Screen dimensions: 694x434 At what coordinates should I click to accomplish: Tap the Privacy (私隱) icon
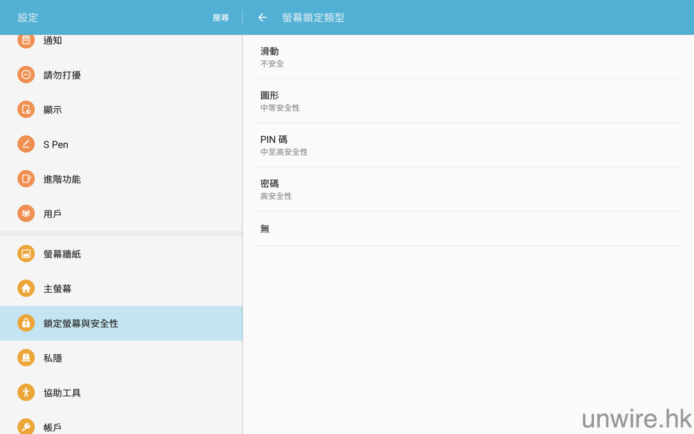point(26,358)
